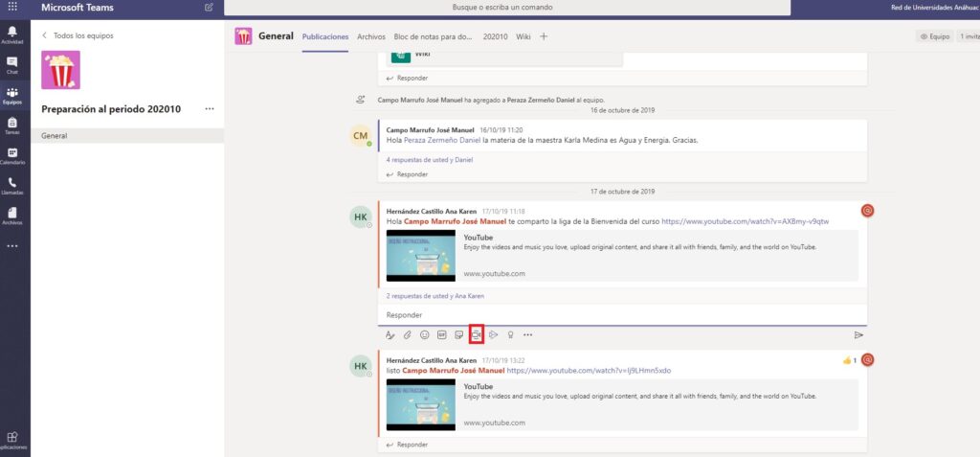
Task: Open the emoji picker in reply toolbar
Action: coord(424,334)
